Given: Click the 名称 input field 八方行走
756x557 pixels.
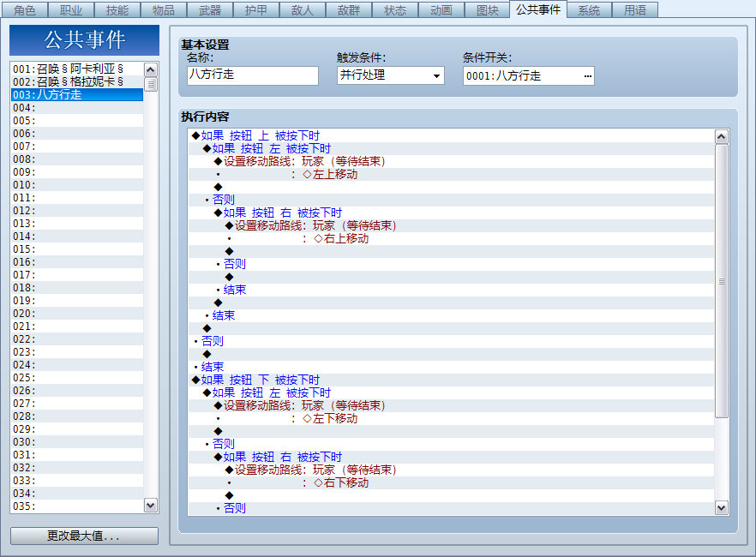Looking at the screenshot, I should pos(253,75).
